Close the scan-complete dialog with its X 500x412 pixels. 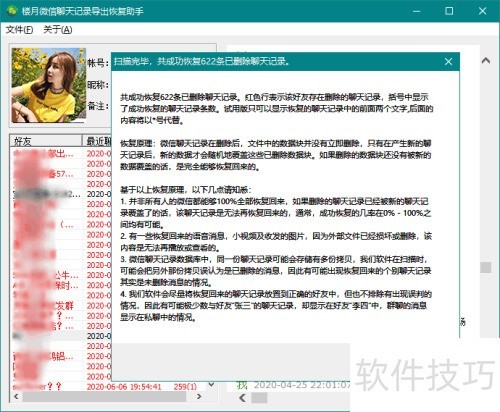[448, 62]
